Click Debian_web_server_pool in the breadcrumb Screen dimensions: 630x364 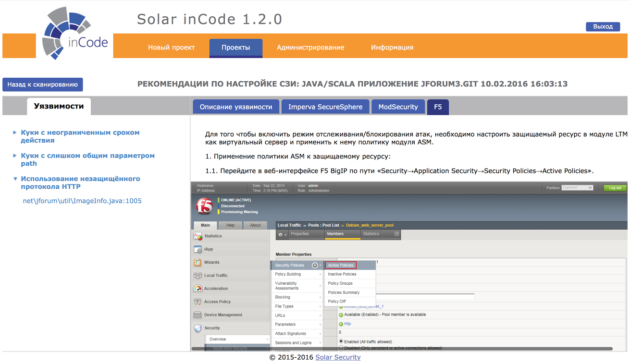pyautogui.click(x=370, y=225)
